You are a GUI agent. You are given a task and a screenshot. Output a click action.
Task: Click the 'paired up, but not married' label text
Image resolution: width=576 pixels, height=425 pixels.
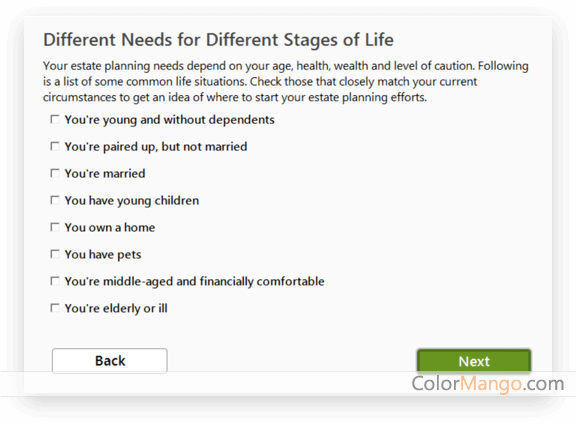click(156, 147)
